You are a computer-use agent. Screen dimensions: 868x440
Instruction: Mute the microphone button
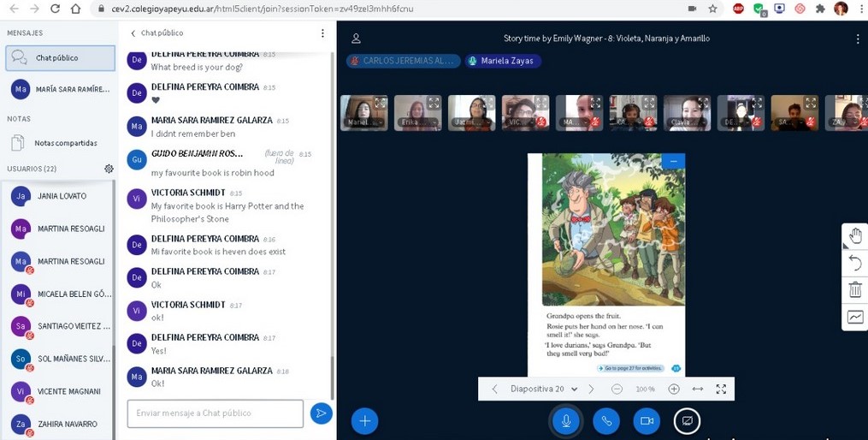click(x=565, y=421)
